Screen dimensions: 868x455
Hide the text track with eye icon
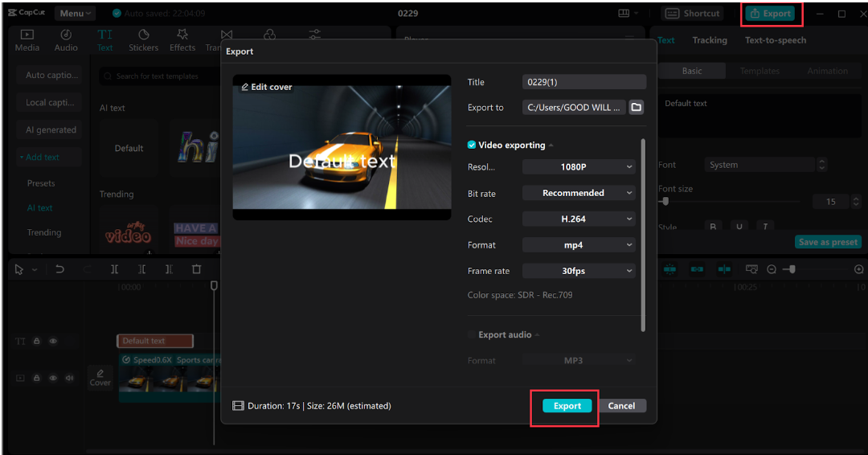tap(53, 341)
